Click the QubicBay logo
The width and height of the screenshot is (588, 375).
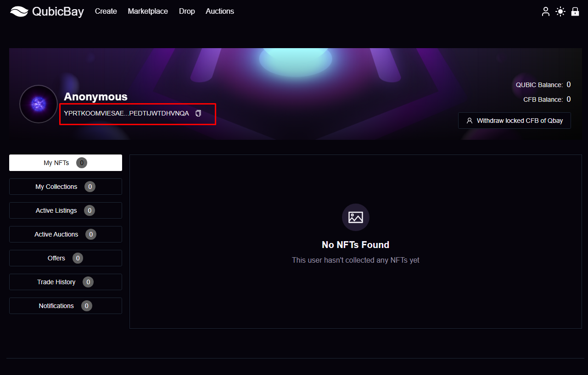coord(47,11)
